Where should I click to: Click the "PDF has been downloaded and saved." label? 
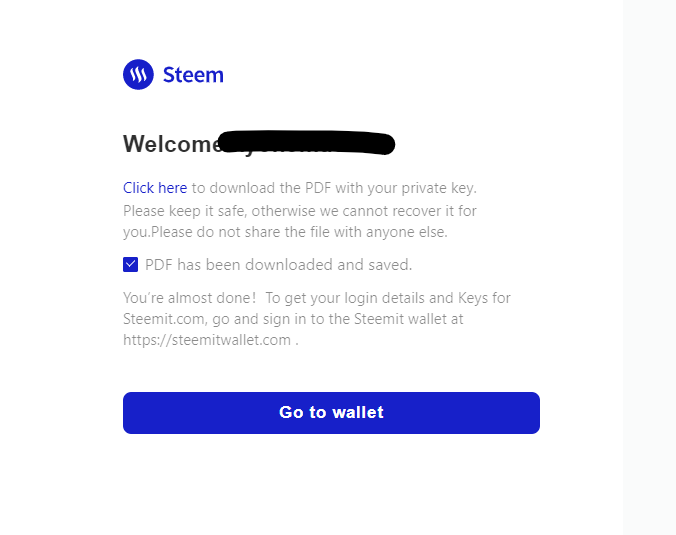[278, 265]
